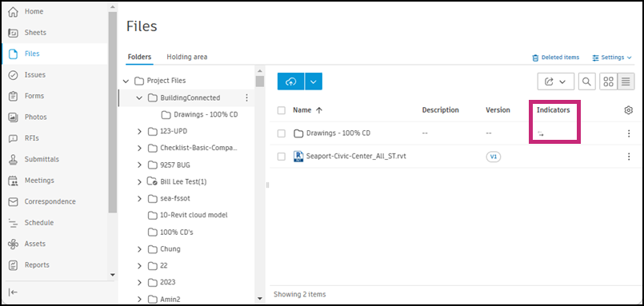
Task: Switch to the Folders tab
Action: [x=139, y=57]
